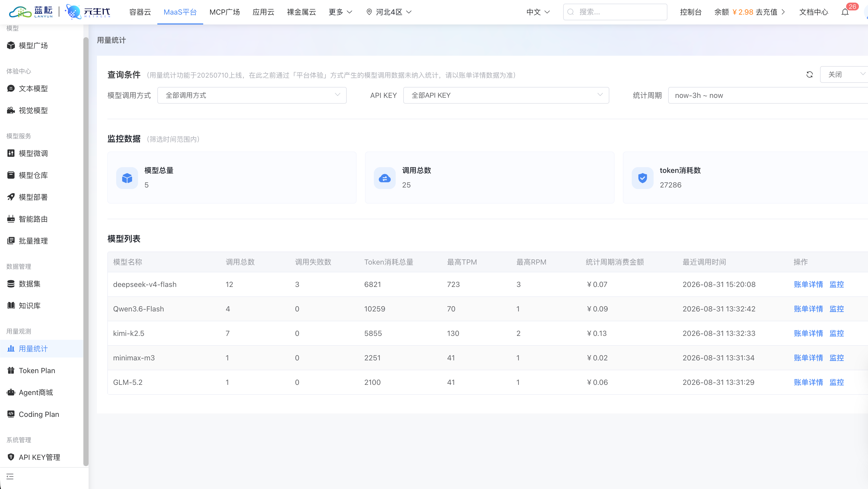Open 账单详情 for minimax-m3
Screen dimensions: 868x489
(808, 358)
